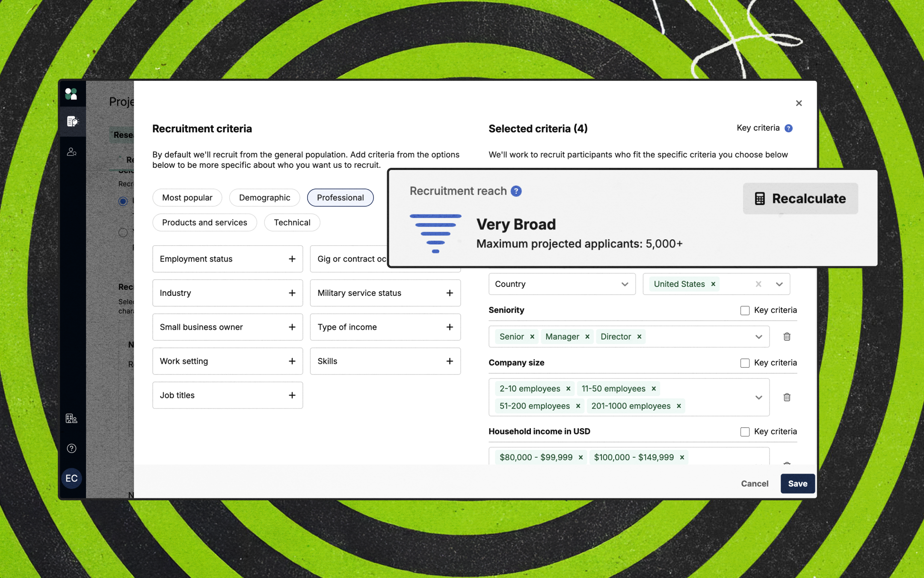Click Save to confirm criteria
Viewport: 924px width, 578px height.
pyautogui.click(x=797, y=483)
